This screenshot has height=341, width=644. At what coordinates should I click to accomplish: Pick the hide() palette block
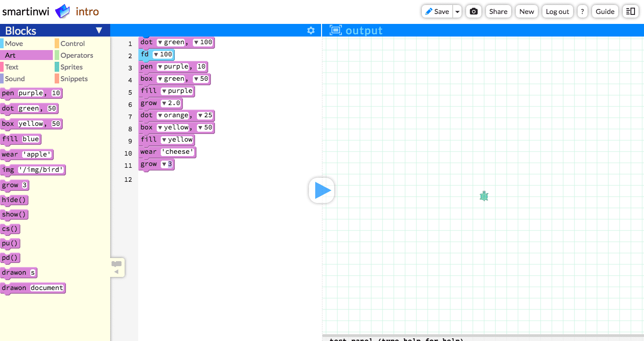[x=14, y=200]
